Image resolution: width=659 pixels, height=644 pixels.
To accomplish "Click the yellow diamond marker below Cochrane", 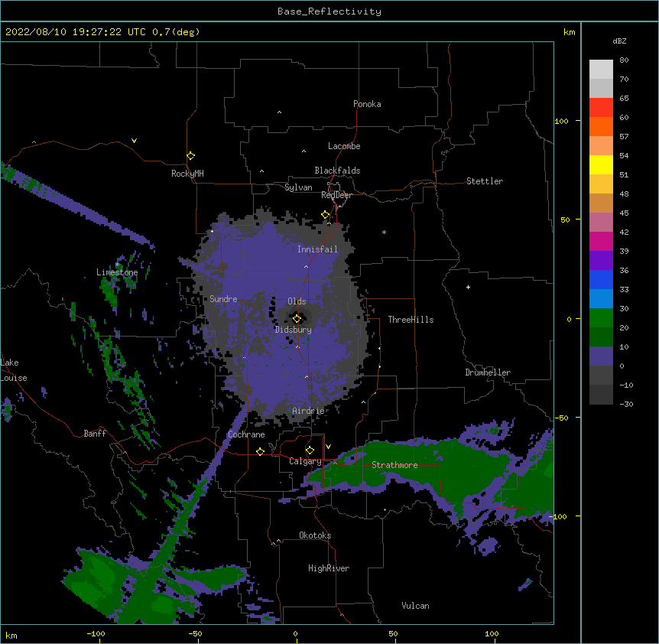I will tap(260, 451).
